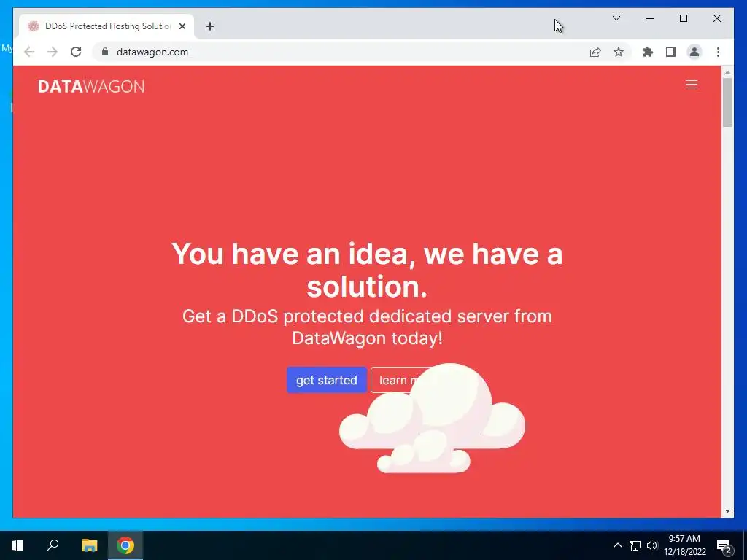Open the hamburger navigation menu
747x560 pixels.
(692, 85)
